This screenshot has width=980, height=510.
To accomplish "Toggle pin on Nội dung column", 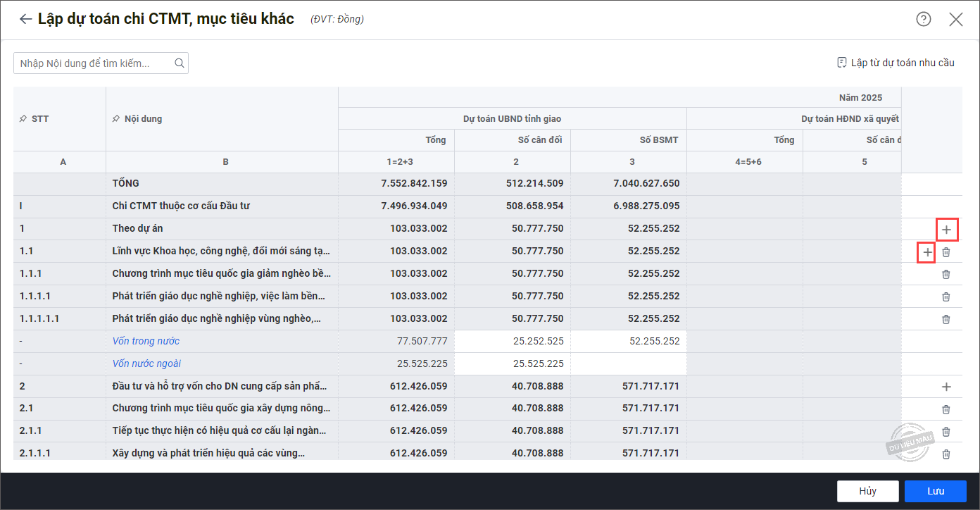I will click(x=115, y=119).
